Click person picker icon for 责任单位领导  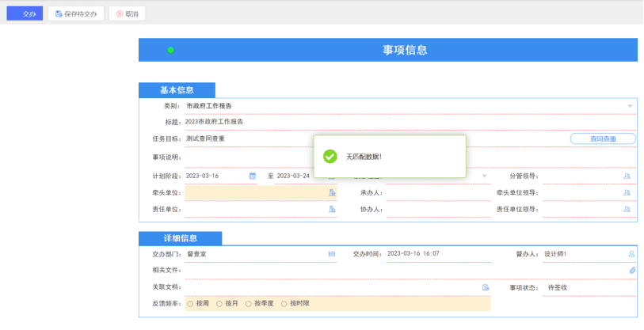(x=627, y=210)
